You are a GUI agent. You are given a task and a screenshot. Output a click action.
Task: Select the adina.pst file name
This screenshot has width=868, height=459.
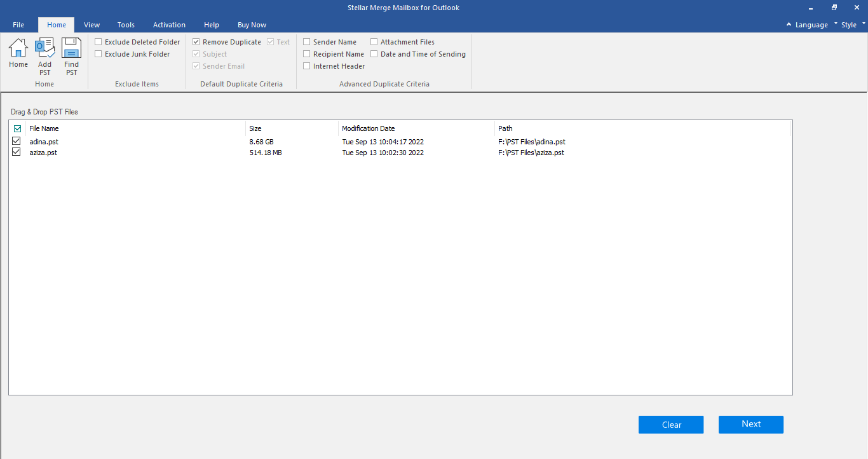coord(44,142)
